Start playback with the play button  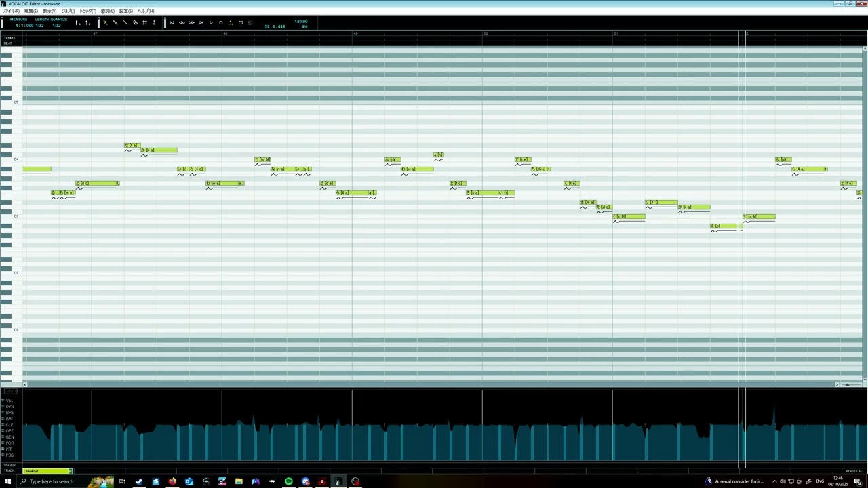pos(211,22)
